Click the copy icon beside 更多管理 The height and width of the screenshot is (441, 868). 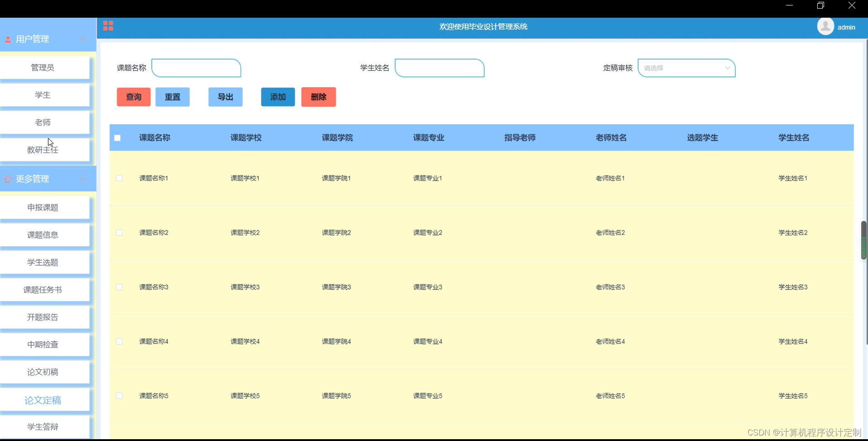(x=8, y=179)
